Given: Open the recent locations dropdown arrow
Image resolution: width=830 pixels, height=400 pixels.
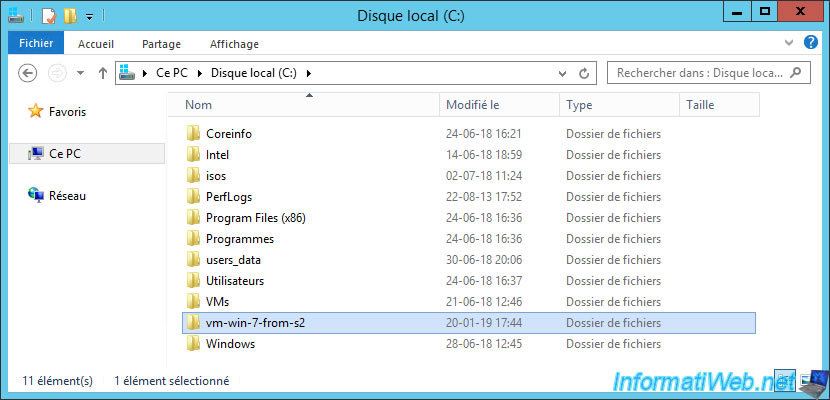Looking at the screenshot, I should 79,73.
